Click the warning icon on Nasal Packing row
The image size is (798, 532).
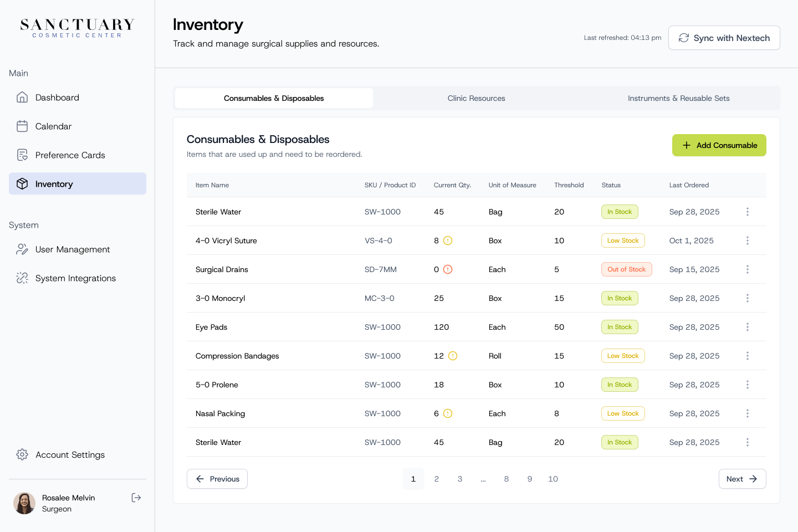448,413
